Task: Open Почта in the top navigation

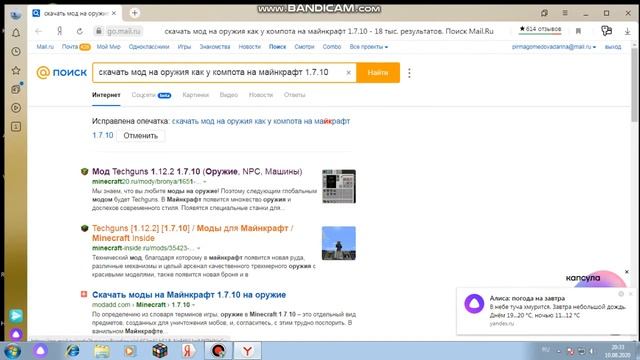Action: (x=70, y=47)
